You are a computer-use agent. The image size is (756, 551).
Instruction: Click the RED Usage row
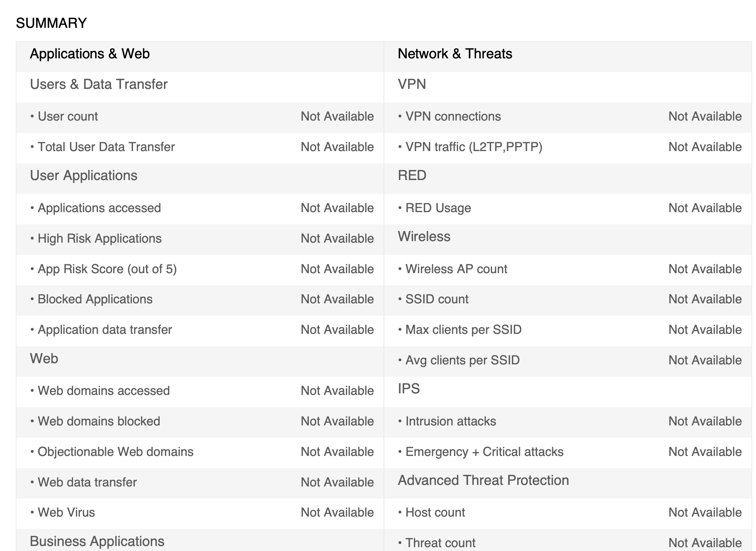tap(438, 208)
